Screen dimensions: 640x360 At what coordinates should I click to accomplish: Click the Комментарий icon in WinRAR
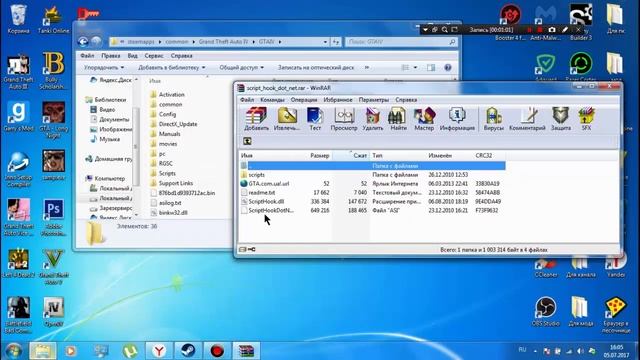coord(527,119)
